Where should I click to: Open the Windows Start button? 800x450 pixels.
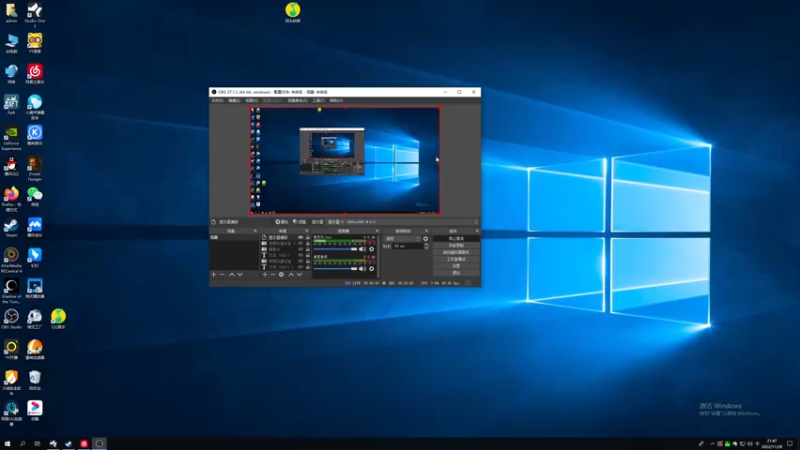click(x=7, y=444)
